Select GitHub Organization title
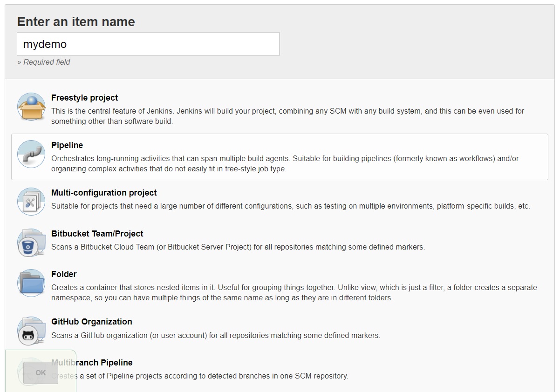 point(91,322)
